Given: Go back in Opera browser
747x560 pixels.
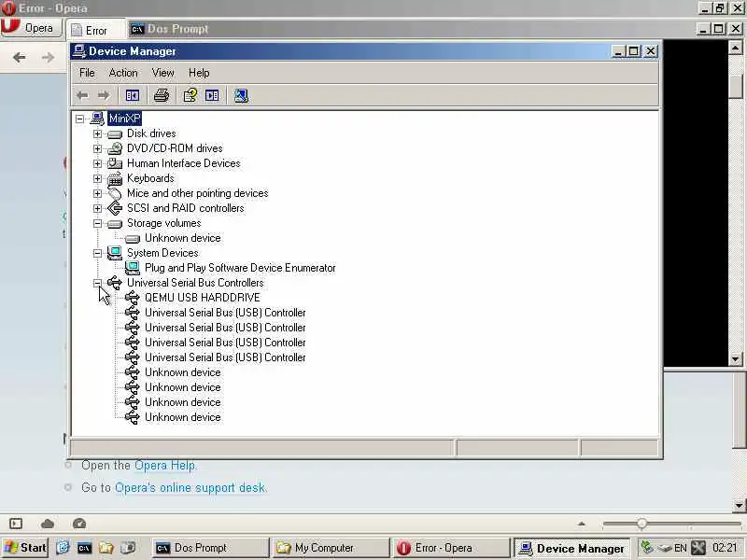Looking at the screenshot, I should coord(20,58).
